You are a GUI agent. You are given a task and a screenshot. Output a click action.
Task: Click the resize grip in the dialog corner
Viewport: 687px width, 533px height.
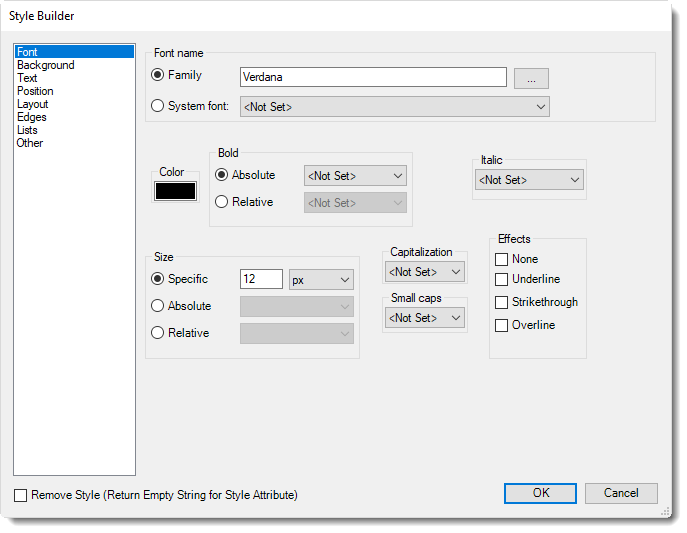[666, 512]
